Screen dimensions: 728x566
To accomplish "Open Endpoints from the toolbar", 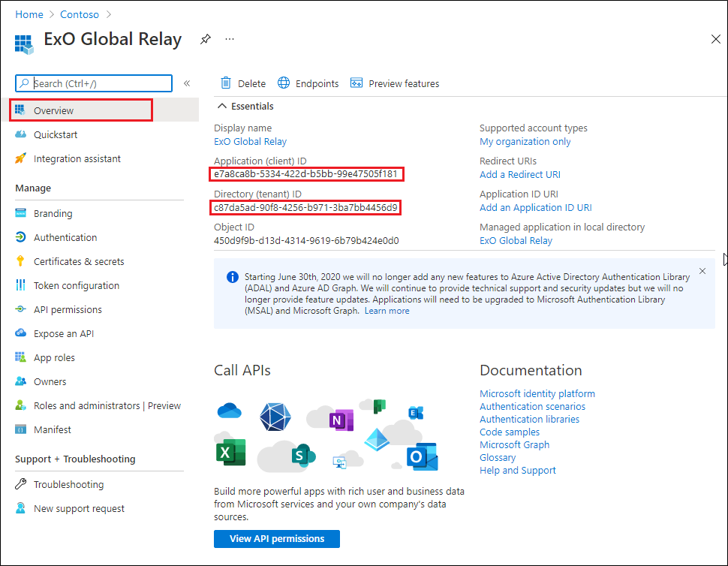I will [x=308, y=83].
